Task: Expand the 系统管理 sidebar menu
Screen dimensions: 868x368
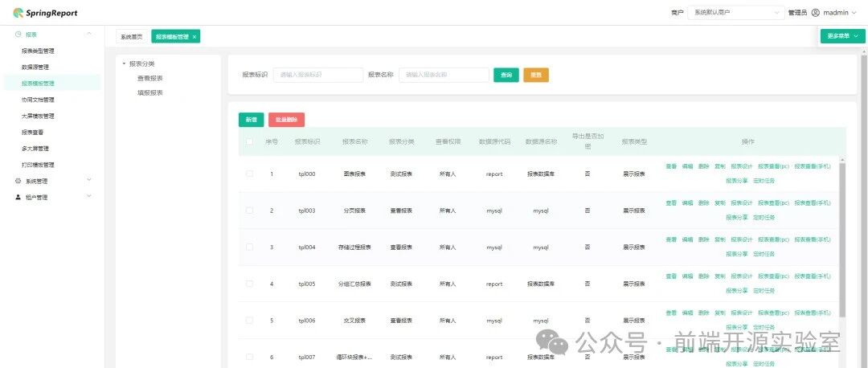Action: click(x=53, y=181)
